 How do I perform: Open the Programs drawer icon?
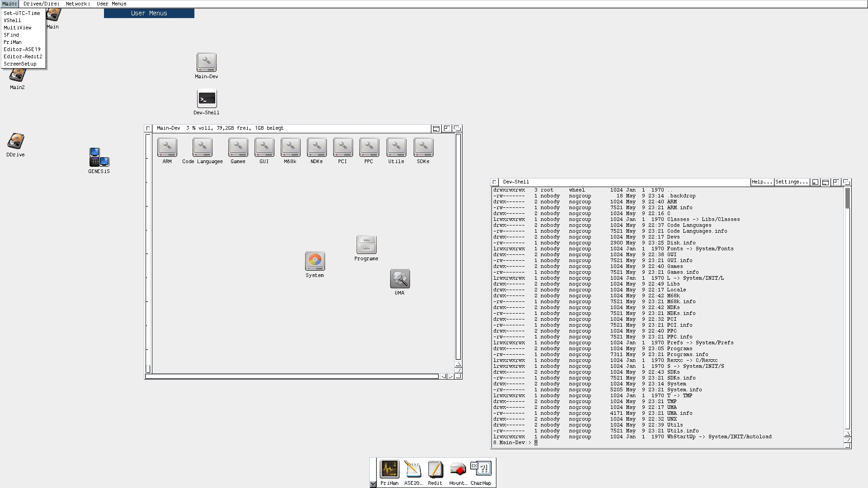366,245
